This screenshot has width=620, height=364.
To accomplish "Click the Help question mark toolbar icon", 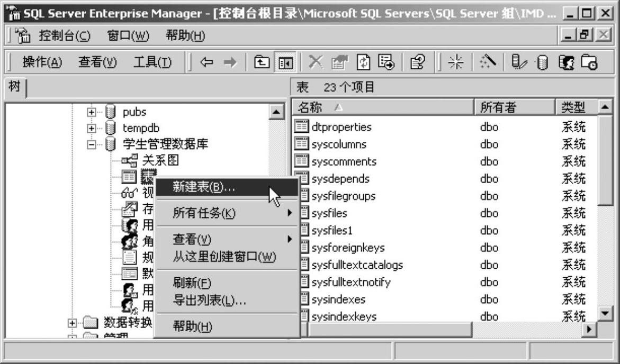I will click(418, 62).
